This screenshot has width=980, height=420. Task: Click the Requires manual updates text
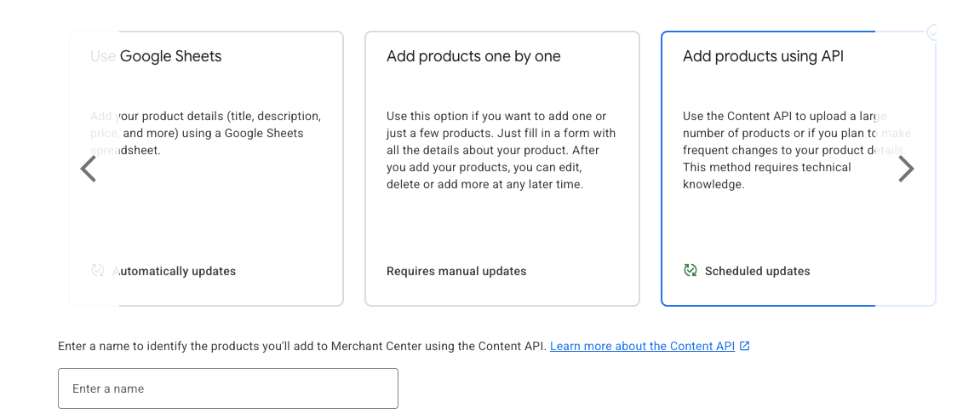(x=456, y=271)
